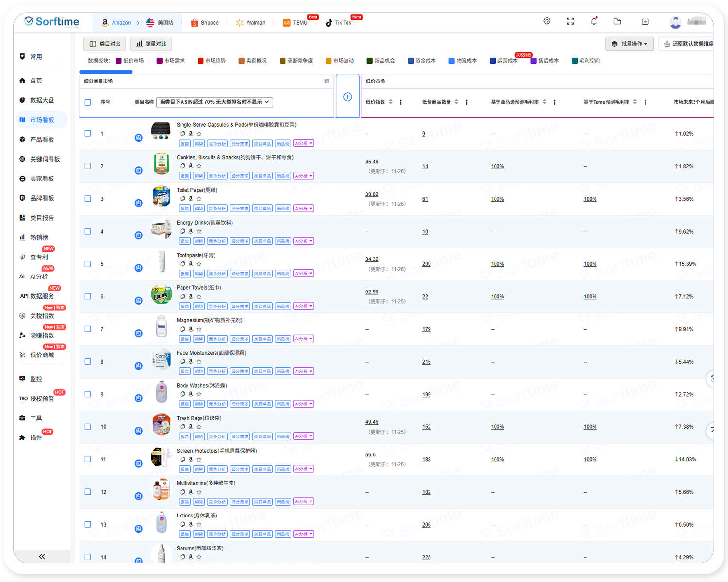Copy the Toothpaste category name icon
Screen dimensions: 728x582
click(182, 264)
